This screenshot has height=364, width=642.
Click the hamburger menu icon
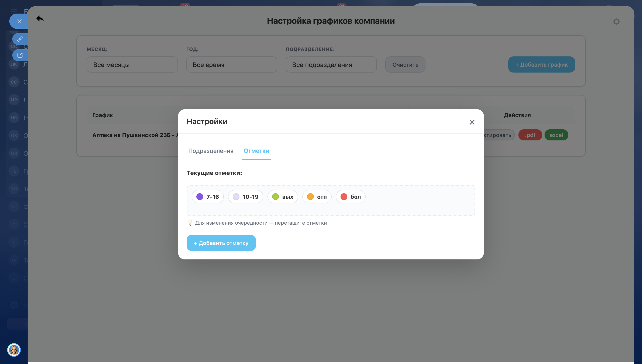pos(14,11)
